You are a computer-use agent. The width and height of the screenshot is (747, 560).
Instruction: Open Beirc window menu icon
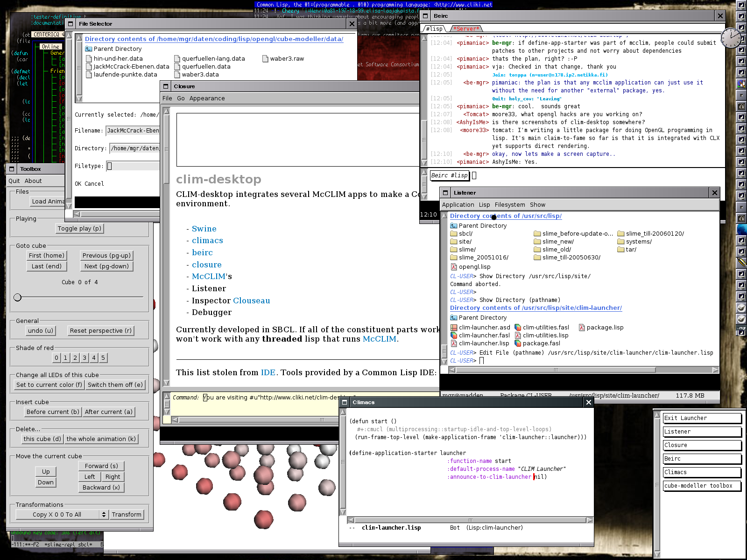click(x=425, y=16)
